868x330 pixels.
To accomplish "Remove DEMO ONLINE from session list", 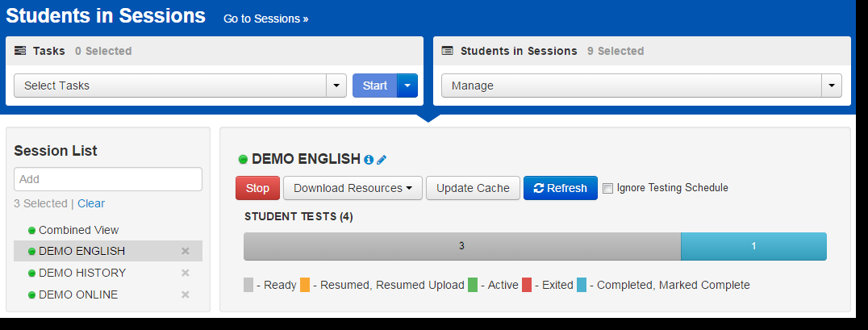I will 186,294.
